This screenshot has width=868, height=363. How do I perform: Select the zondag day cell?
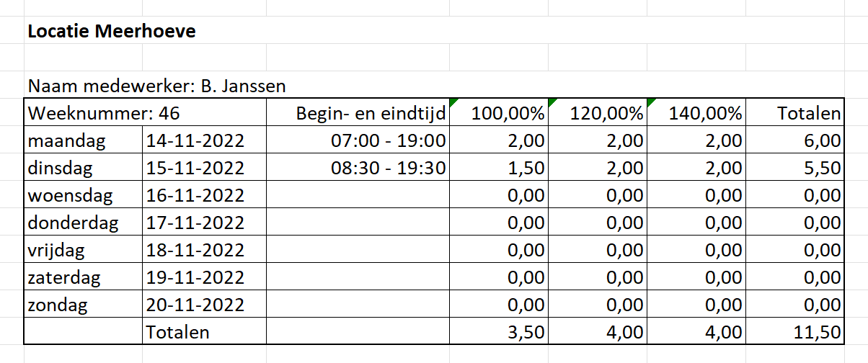(x=58, y=305)
